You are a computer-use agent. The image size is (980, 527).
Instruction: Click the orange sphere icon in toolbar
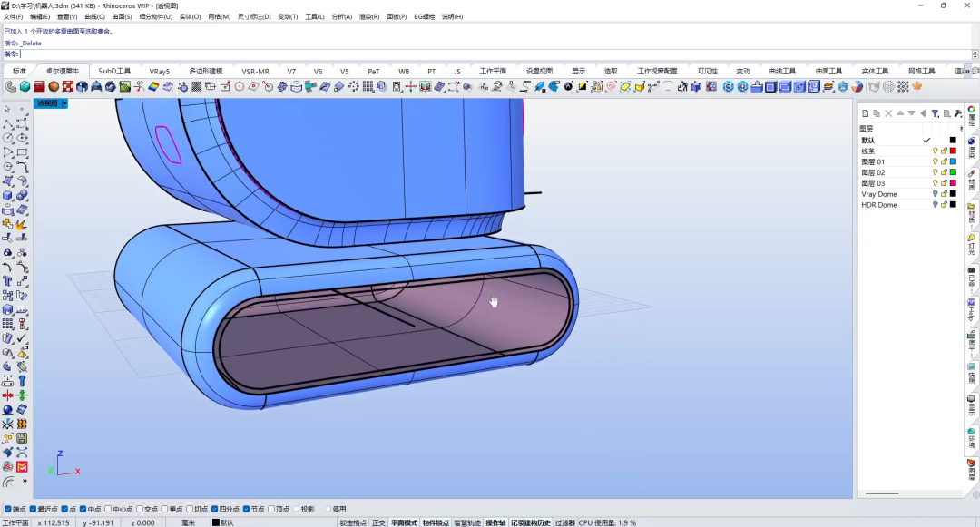click(54, 87)
